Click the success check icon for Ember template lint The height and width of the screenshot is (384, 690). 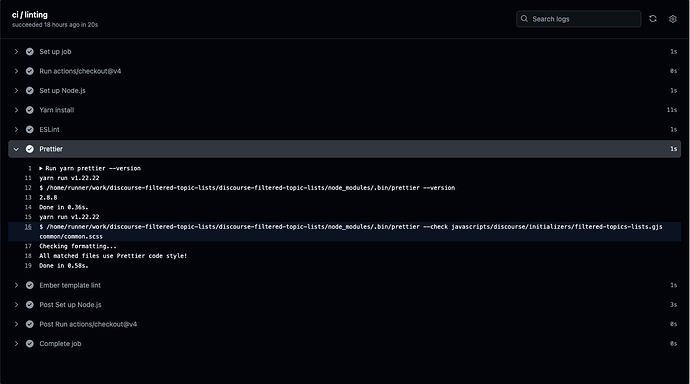tap(29, 285)
